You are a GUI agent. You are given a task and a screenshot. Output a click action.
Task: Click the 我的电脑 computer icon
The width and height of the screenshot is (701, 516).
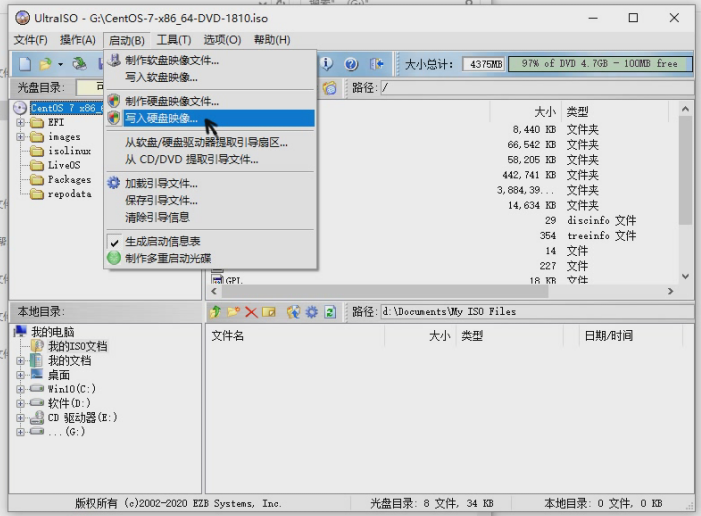pos(20,331)
